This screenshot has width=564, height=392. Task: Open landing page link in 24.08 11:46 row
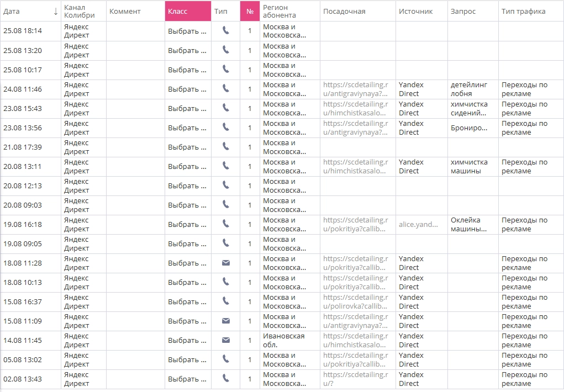click(x=356, y=89)
